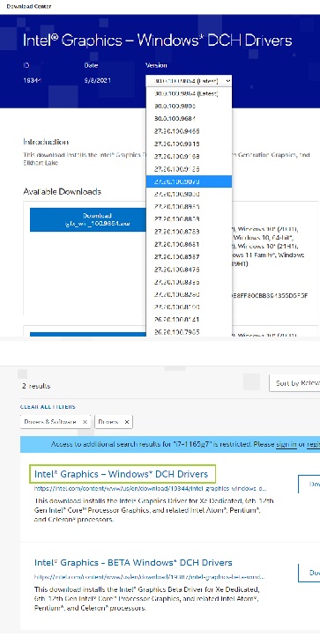Click the page title Intel Graphics – Windows DCH Drivers
Image resolution: width=320 pixels, height=644 pixels.
point(157,41)
